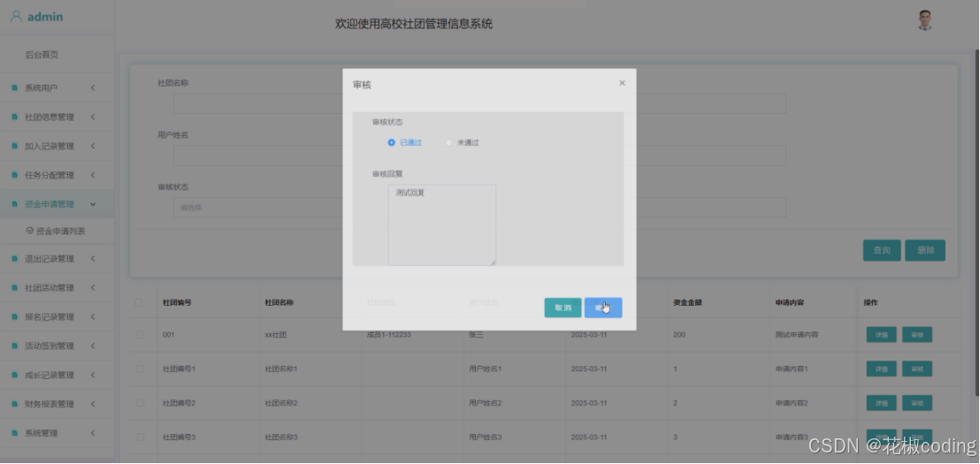980x464 pixels.
Task: Click 审核 for row 001
Action: [917, 335]
